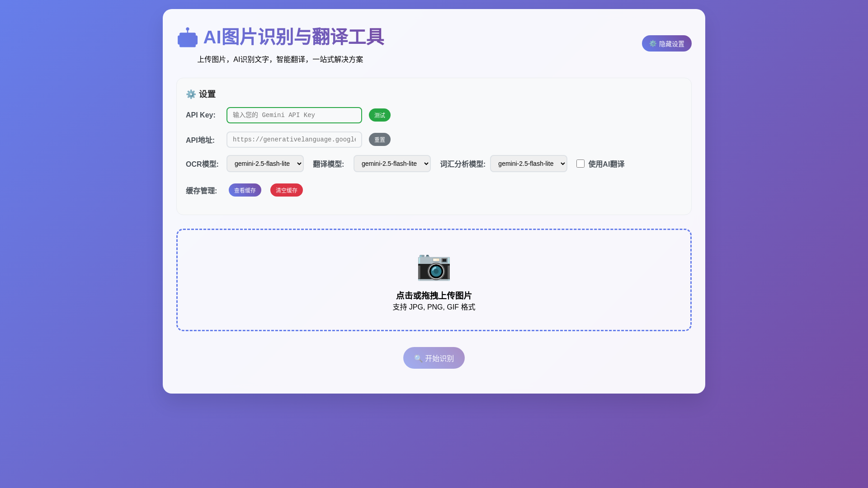Open the 词汇分析模型 dropdown
This screenshot has width=868, height=488.
click(x=528, y=164)
